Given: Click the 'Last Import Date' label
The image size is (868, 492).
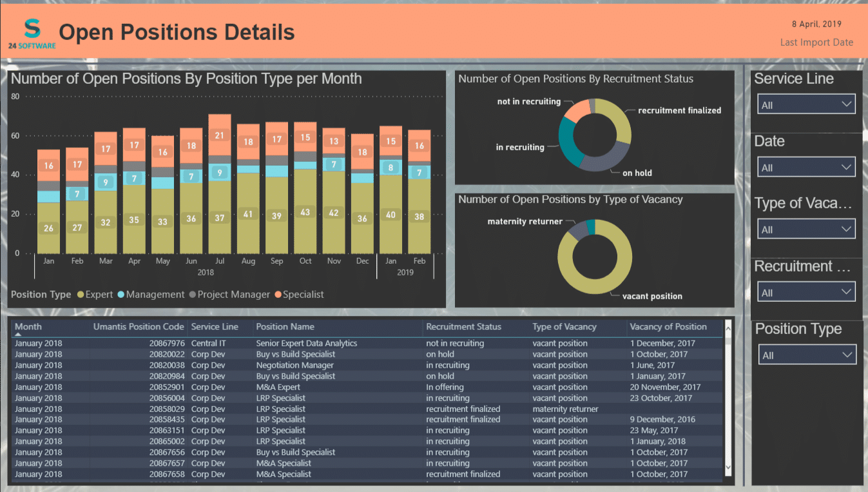Looking at the screenshot, I should point(816,43).
